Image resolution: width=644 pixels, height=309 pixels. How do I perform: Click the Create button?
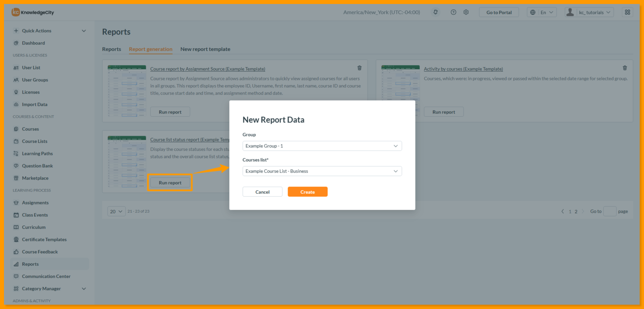(308, 192)
